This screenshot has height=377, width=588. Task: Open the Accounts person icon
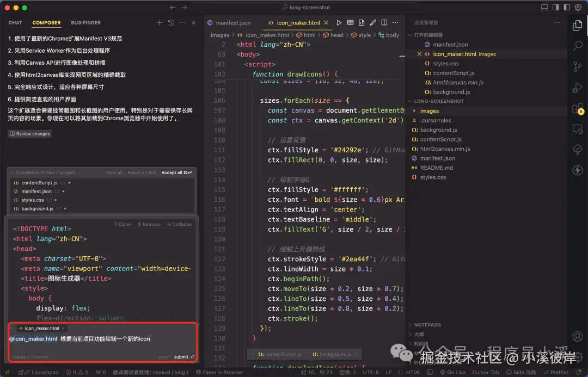point(578,336)
